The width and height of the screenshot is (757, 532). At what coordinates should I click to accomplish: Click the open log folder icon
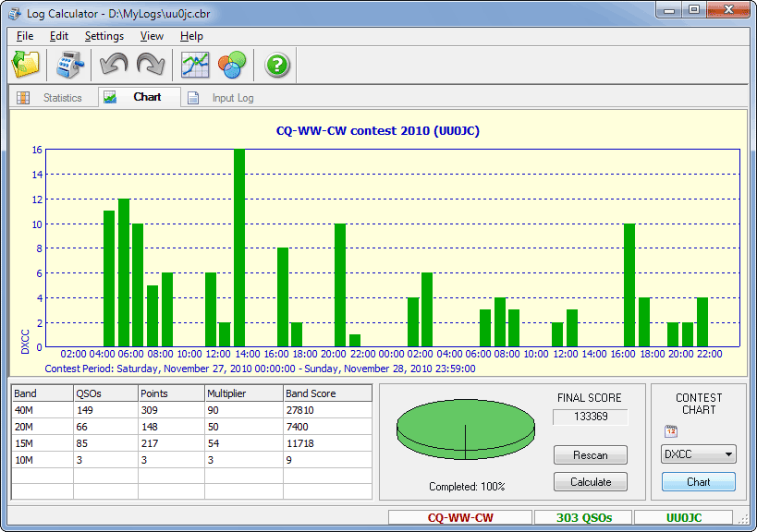(x=25, y=65)
